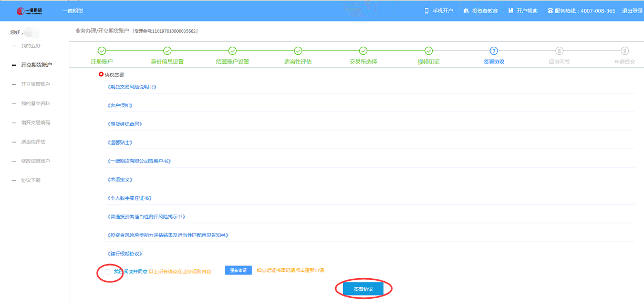Viewport: 644px width, 304px height.
Task: Open the 开户帮助 link
Action: (x=527, y=11)
